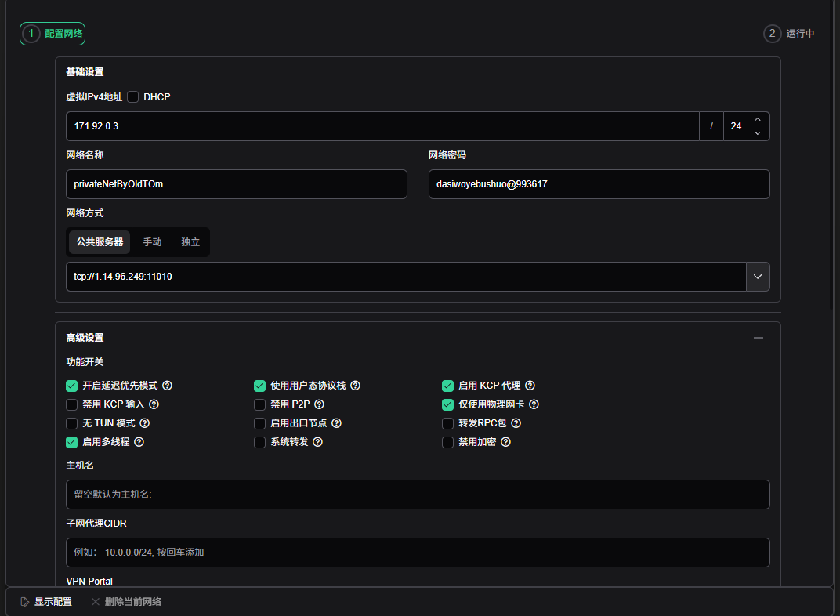Increase the subnet mask value with up arrow
Viewport: 840px width, 616px height.
coord(758,119)
